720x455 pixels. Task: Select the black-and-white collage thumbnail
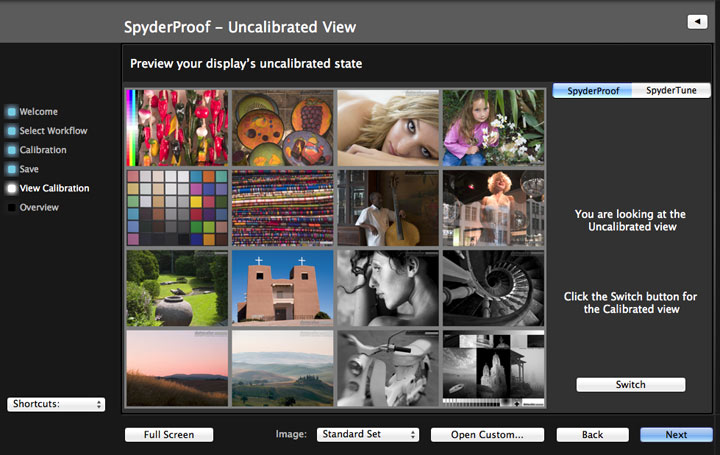coord(494,368)
